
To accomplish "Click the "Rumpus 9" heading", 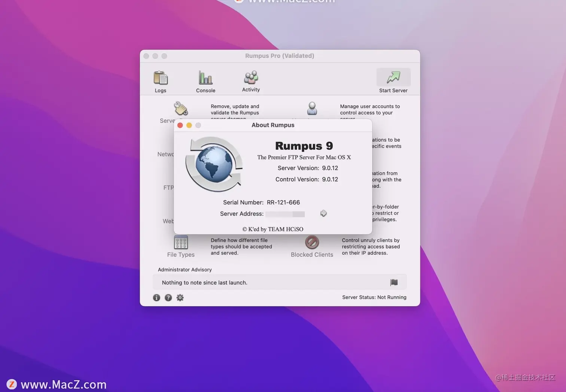I will 304,146.
